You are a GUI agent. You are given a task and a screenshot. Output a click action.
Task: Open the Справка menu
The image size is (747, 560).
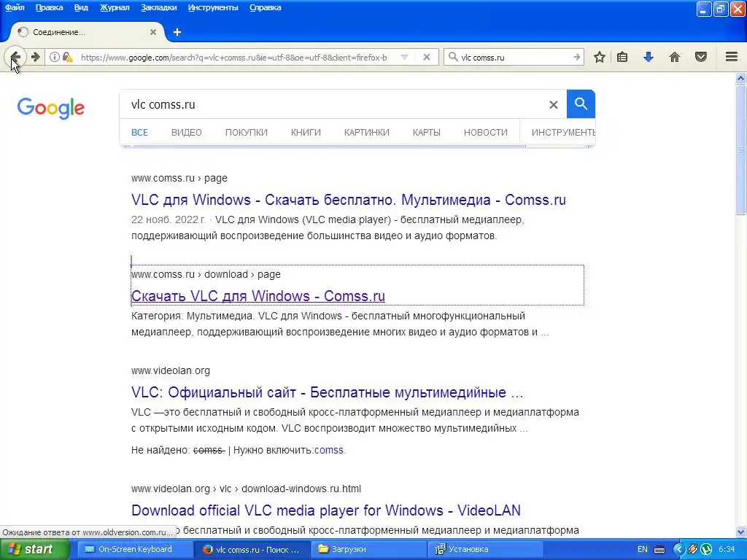click(265, 7)
